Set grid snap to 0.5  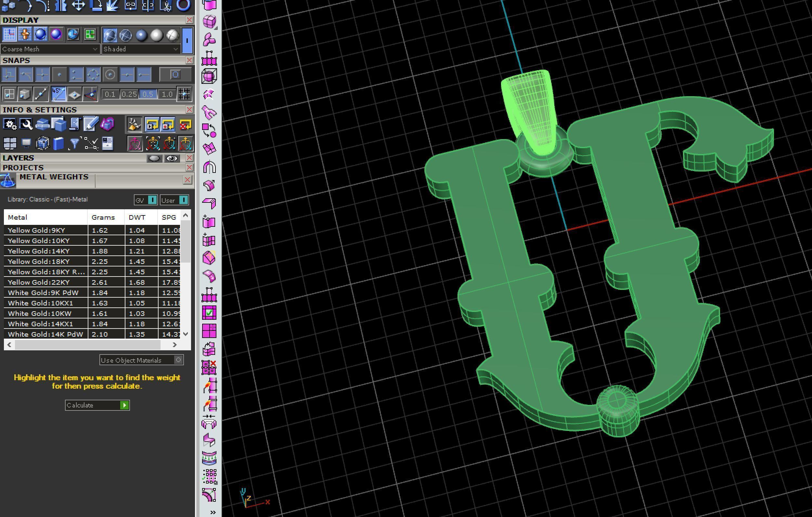tap(148, 95)
